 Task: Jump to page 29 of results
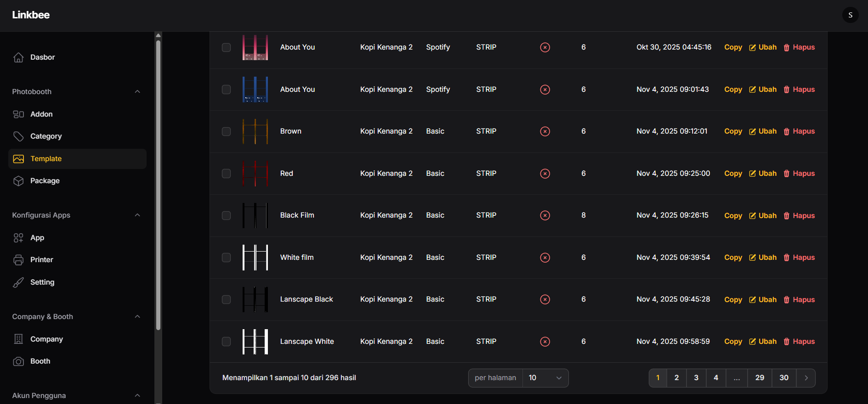click(760, 378)
